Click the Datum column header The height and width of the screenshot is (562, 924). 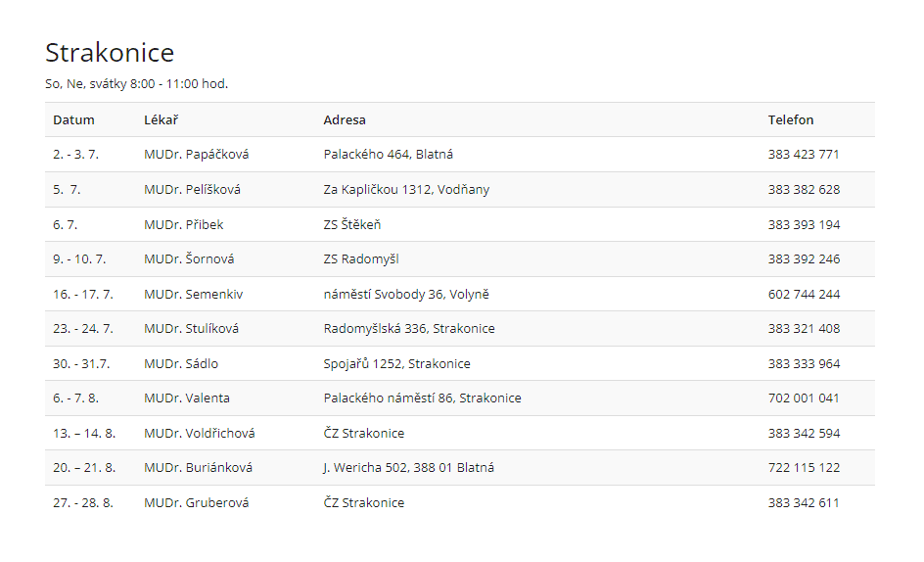(x=73, y=120)
